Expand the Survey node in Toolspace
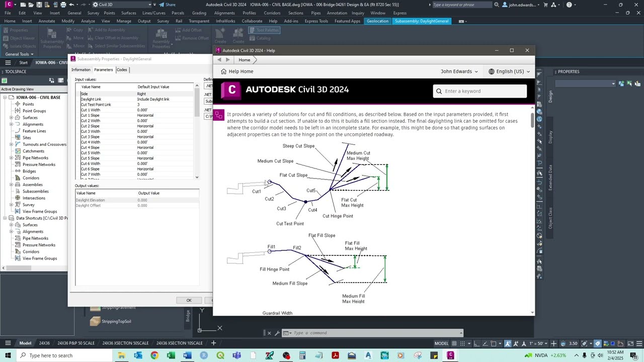This screenshot has height=362, width=644. click(11, 205)
